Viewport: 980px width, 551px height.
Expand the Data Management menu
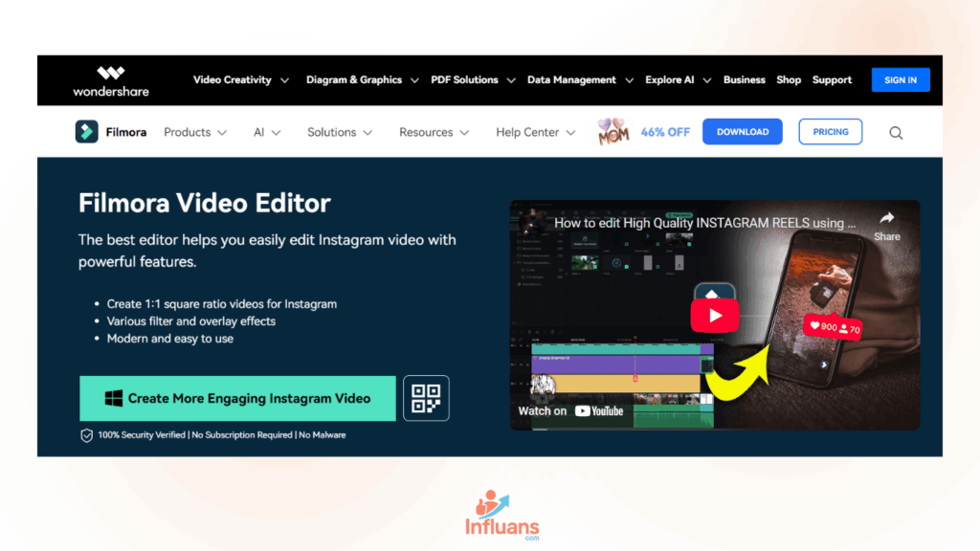[580, 80]
